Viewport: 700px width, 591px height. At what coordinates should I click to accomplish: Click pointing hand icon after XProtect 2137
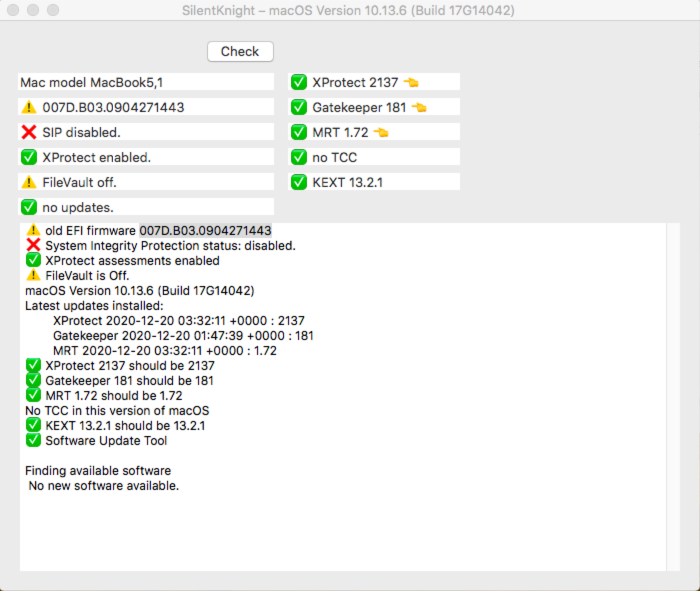point(411,82)
